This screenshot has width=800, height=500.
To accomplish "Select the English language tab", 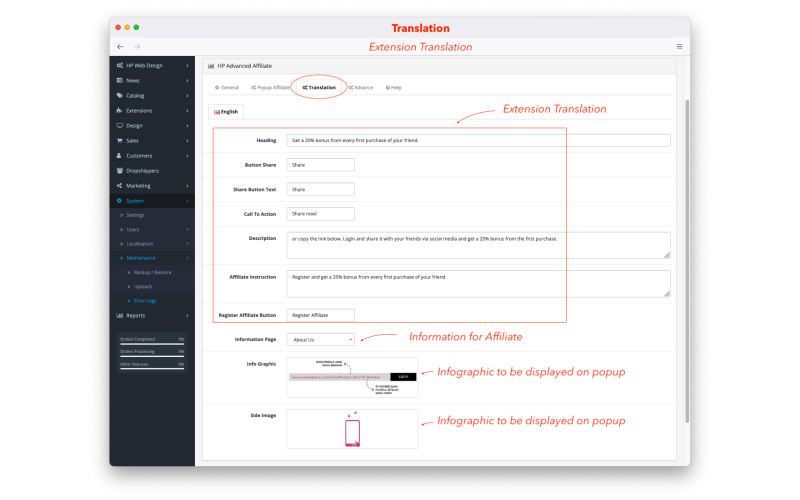I will 226,112.
